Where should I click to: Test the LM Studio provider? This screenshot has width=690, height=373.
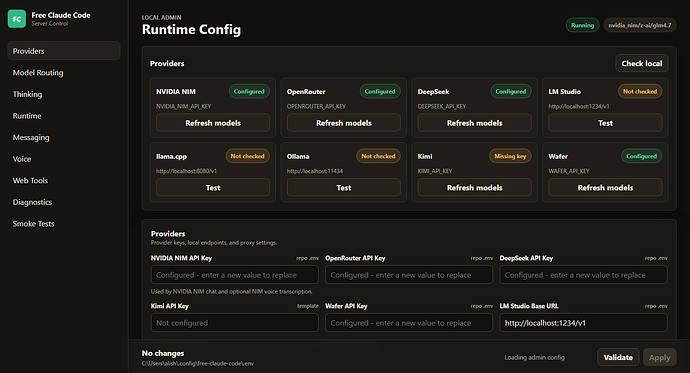click(605, 123)
